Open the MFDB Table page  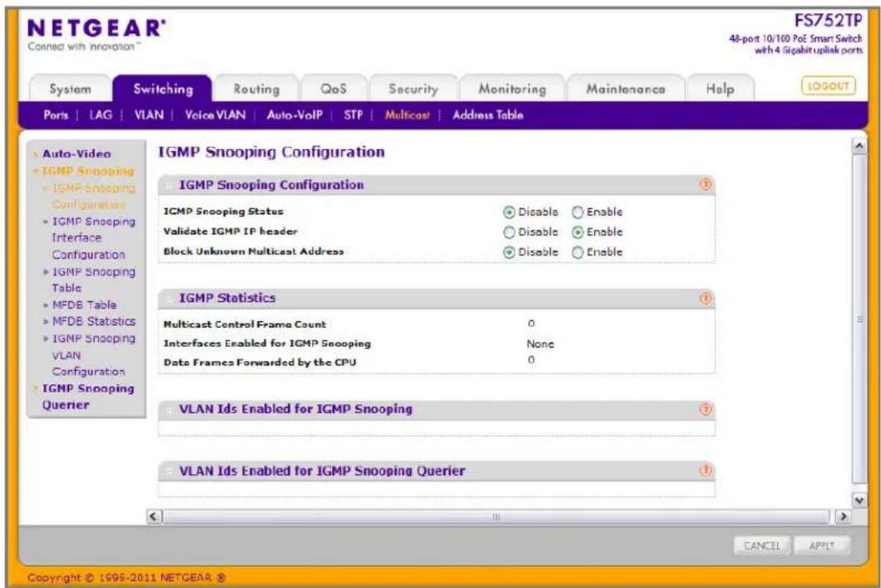pos(84,305)
